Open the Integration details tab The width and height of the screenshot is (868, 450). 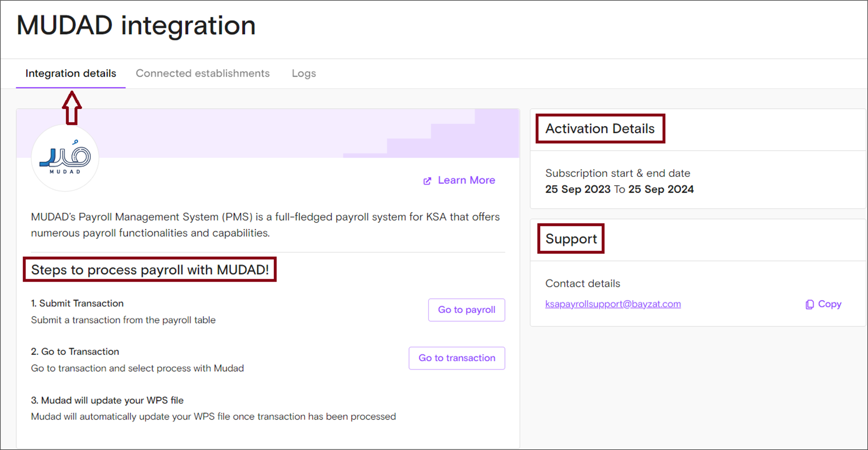click(71, 74)
